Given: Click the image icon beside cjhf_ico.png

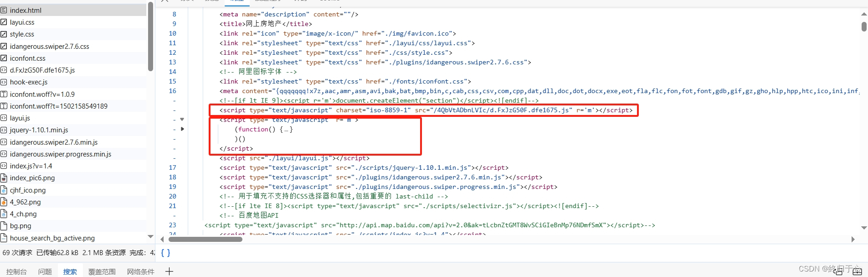Looking at the screenshot, I should (4, 190).
